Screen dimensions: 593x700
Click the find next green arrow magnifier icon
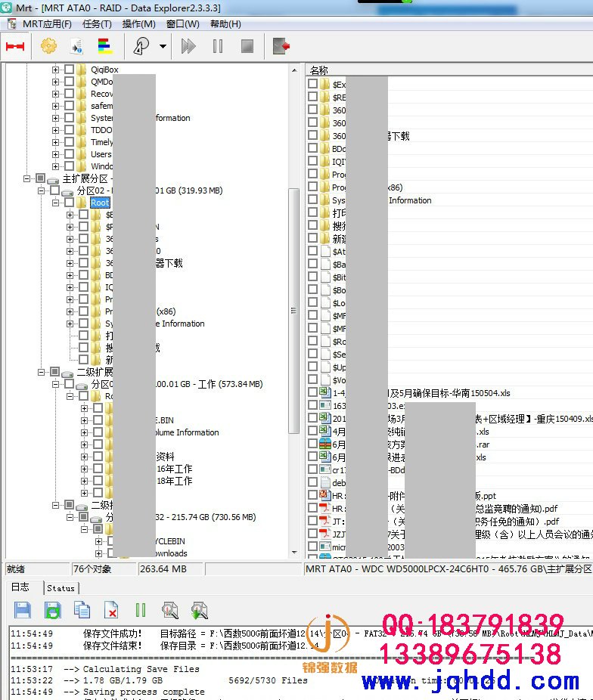199,610
